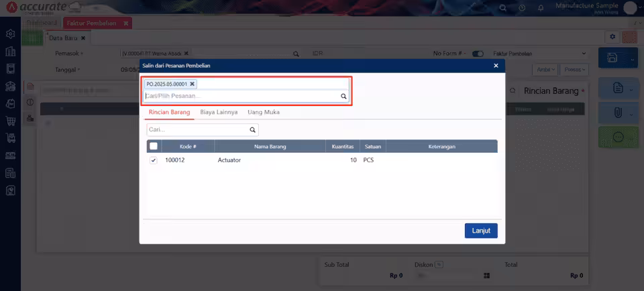
Task: Open the notifications bell
Action: pos(541,8)
